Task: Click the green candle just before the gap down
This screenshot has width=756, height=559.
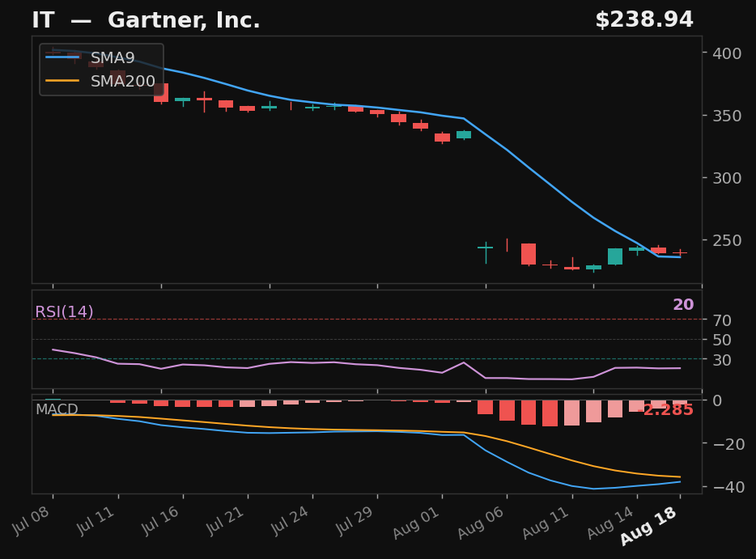Action: pyautogui.click(x=464, y=135)
